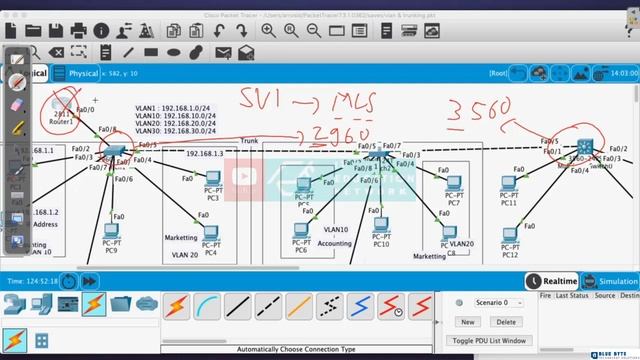
Task: Pick the Fiber orange cable
Action: 299,307
